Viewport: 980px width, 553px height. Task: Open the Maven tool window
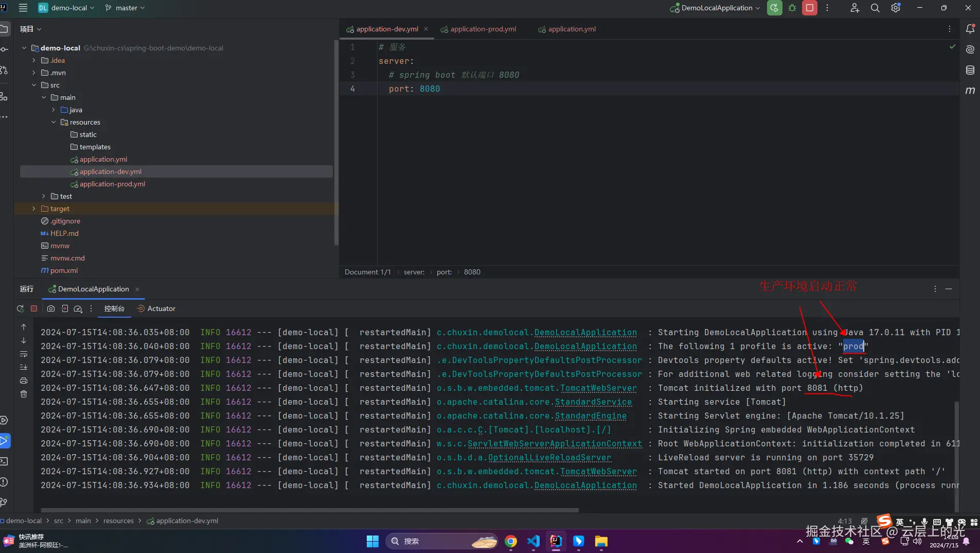[x=970, y=91]
